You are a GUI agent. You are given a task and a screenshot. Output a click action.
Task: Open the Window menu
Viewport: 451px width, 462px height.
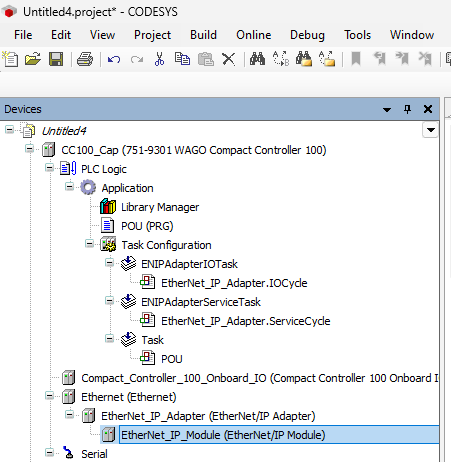[412, 35]
